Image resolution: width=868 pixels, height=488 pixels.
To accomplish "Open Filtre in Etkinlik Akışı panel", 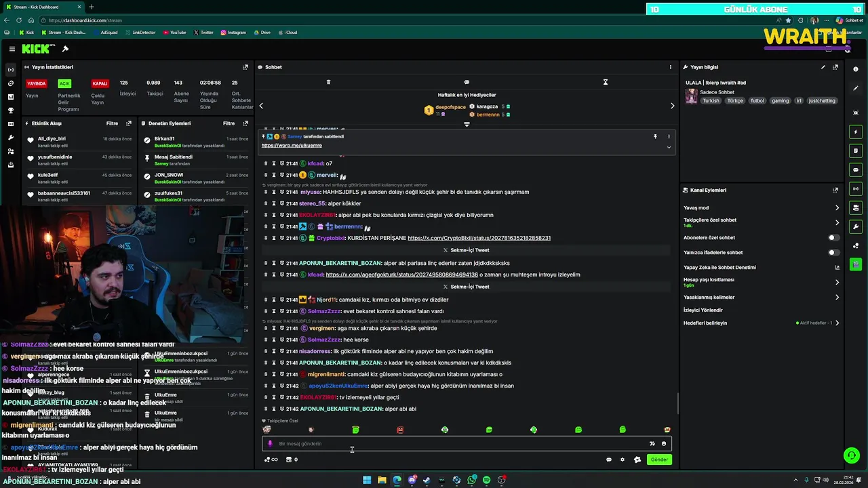I will [x=112, y=123].
